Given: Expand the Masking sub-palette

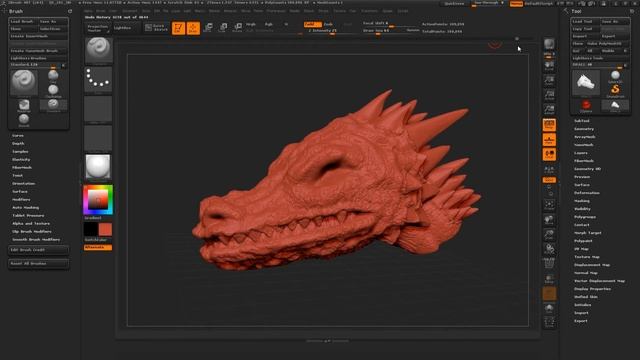Looking at the screenshot, I should point(582,201).
